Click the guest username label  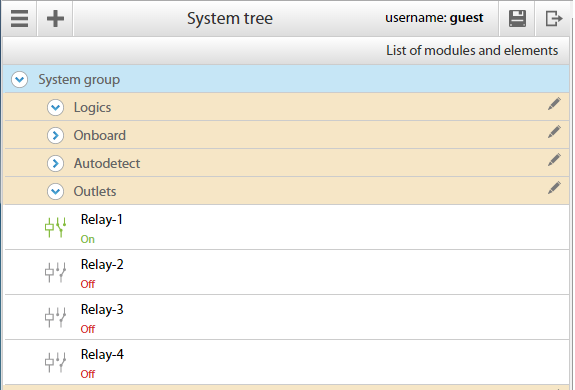466,18
